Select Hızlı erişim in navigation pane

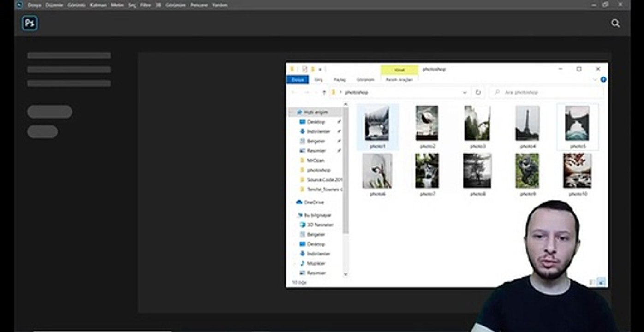click(316, 112)
